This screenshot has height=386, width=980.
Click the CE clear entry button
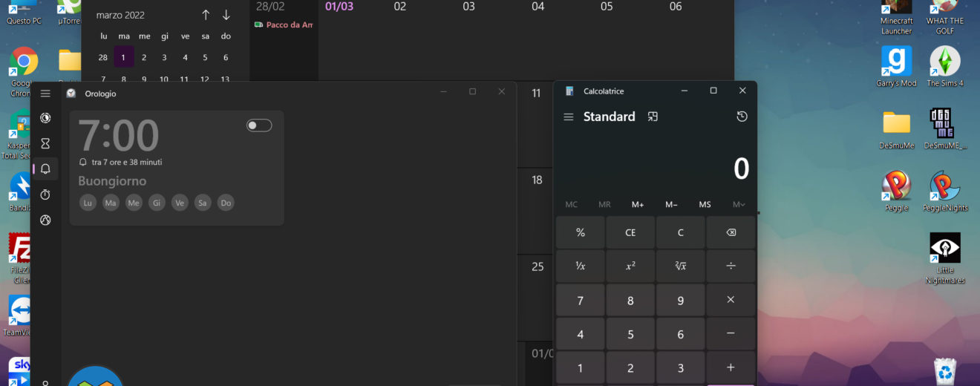coord(630,232)
